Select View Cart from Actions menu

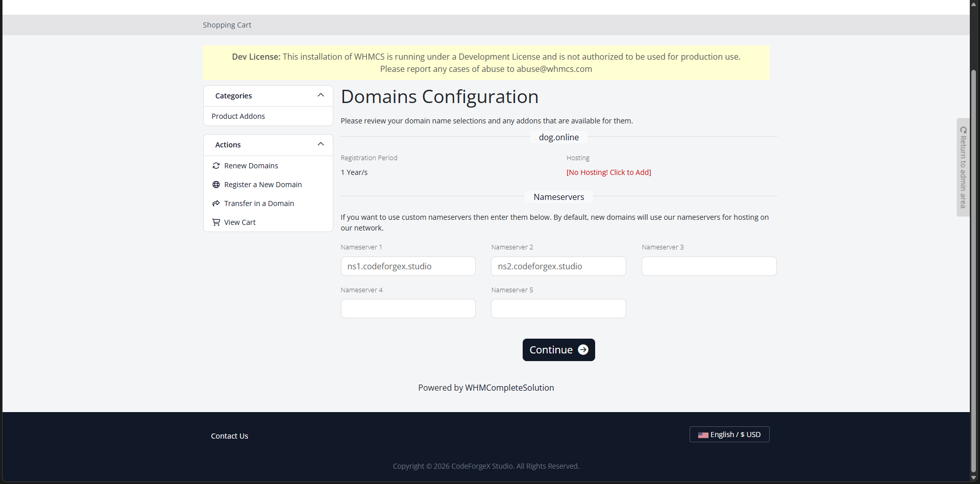pos(240,222)
